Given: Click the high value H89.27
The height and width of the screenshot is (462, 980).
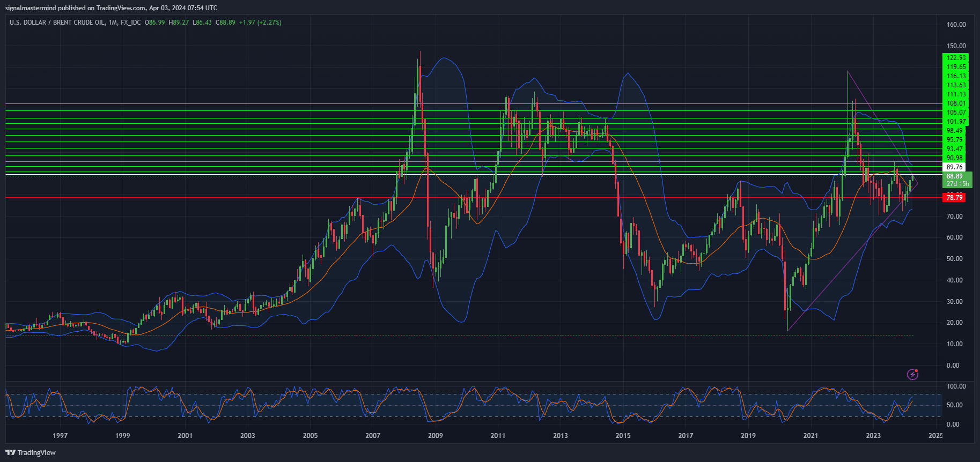Looking at the screenshot, I should 179,23.
